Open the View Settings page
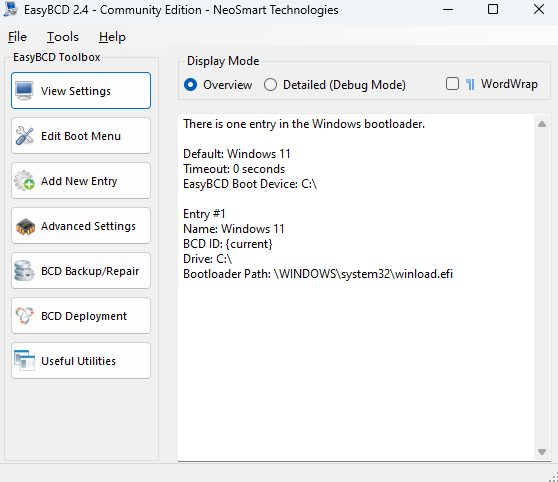Image resolution: width=558 pixels, height=482 pixels. (x=81, y=91)
